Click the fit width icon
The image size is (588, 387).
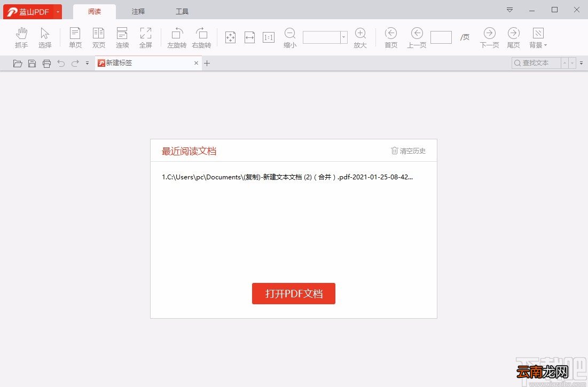pyautogui.click(x=250, y=37)
